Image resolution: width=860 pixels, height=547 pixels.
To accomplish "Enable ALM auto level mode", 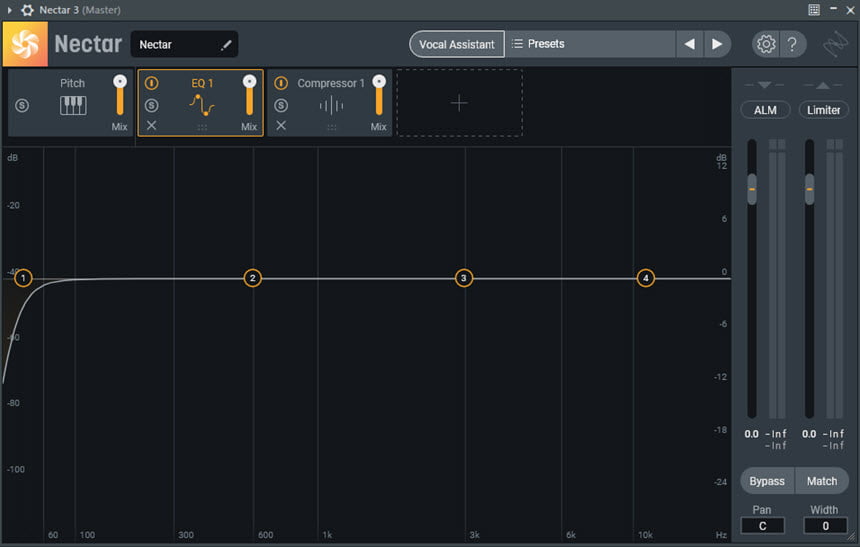I will (x=765, y=110).
